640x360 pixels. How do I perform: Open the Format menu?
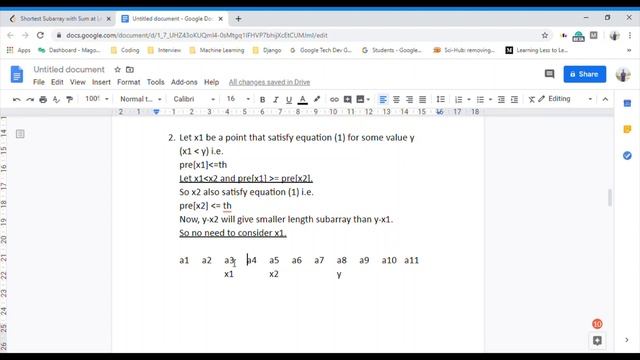tap(129, 82)
